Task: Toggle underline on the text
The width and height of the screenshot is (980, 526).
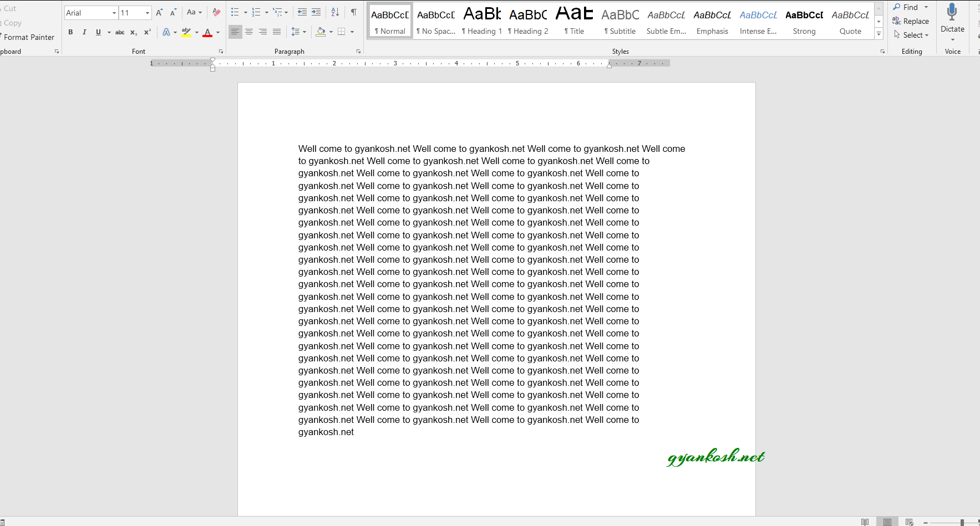Action: 98,32
